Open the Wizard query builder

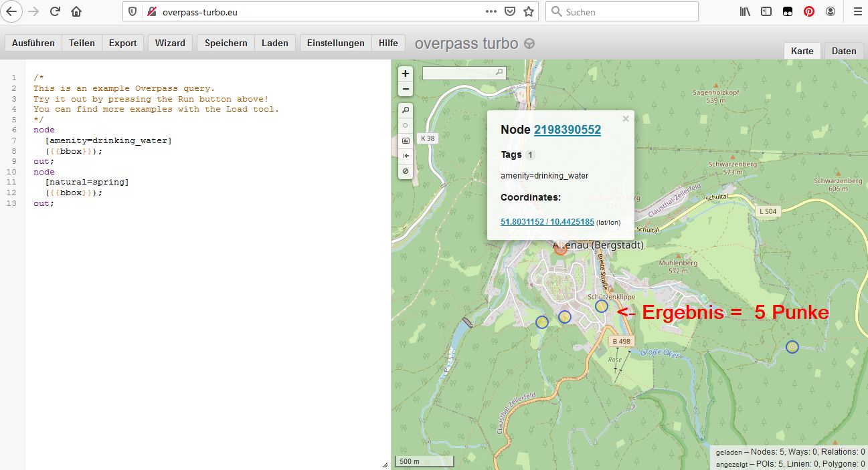pos(170,43)
